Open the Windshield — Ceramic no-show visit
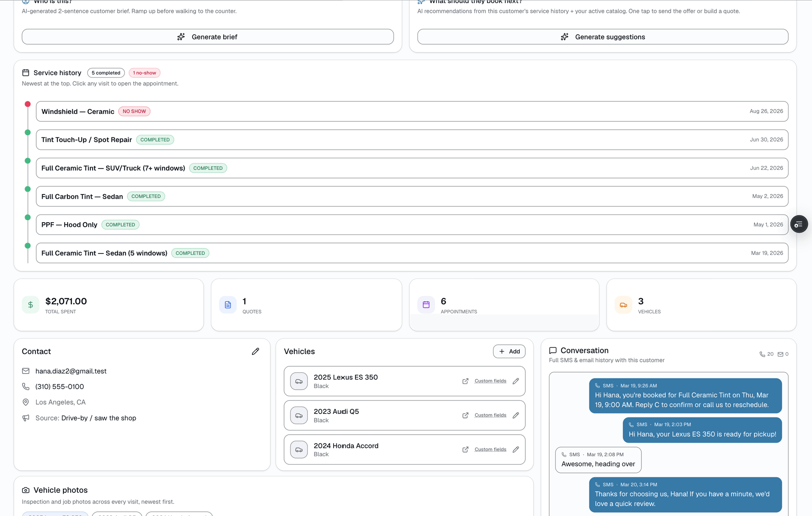 (x=412, y=111)
